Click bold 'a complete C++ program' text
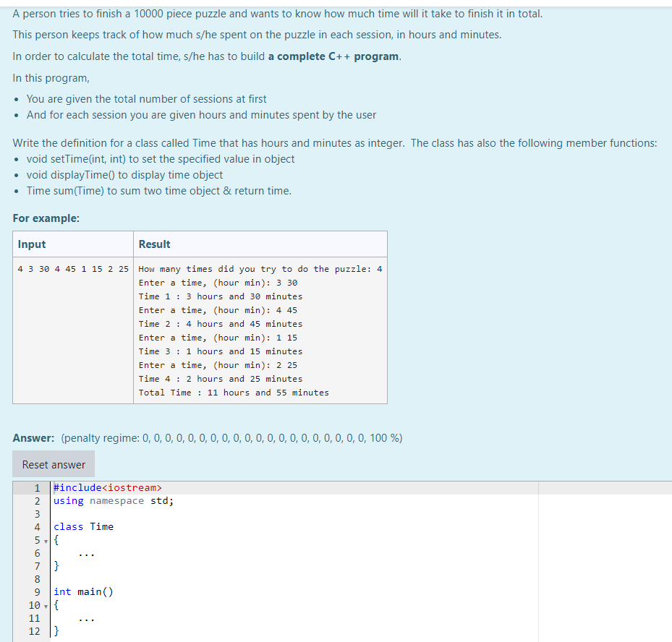The width and height of the screenshot is (672, 642). (333, 56)
